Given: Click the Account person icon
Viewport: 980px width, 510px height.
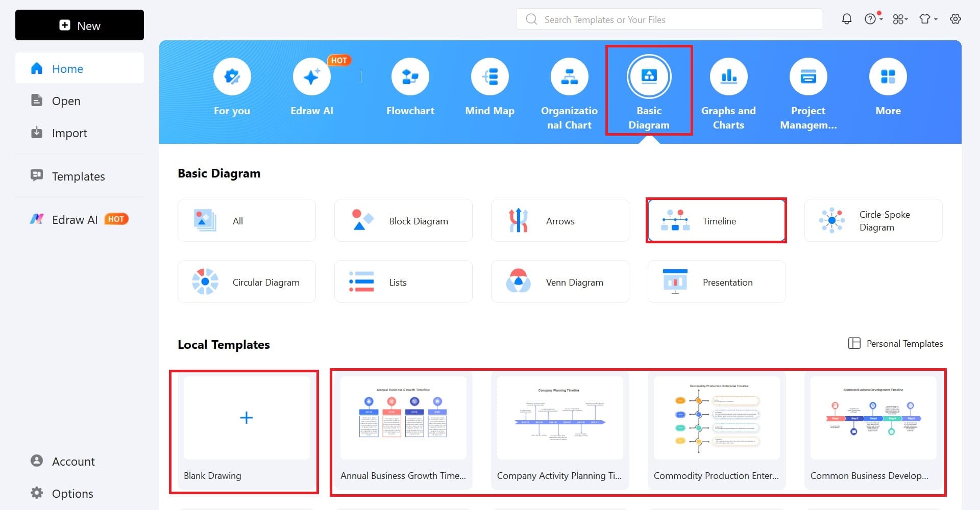Looking at the screenshot, I should coord(37,461).
